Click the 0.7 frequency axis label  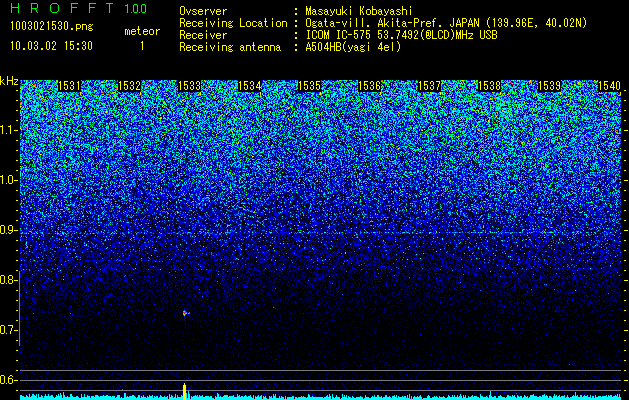[x=7, y=330]
